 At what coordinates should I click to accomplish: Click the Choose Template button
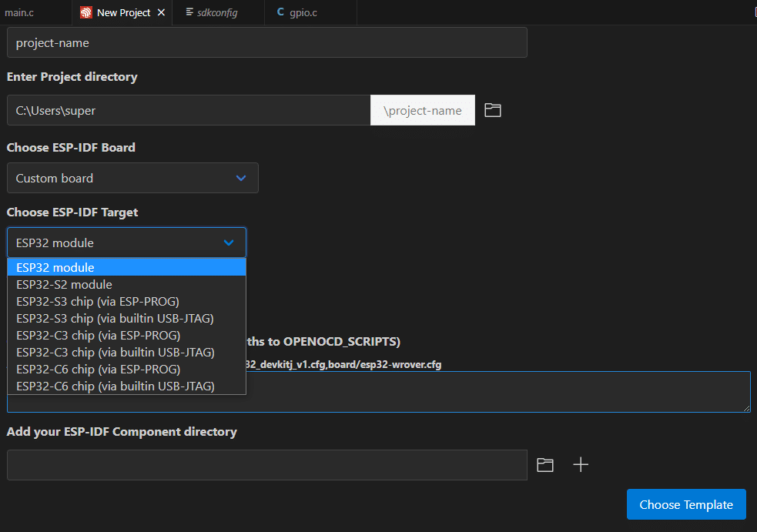tap(686, 504)
